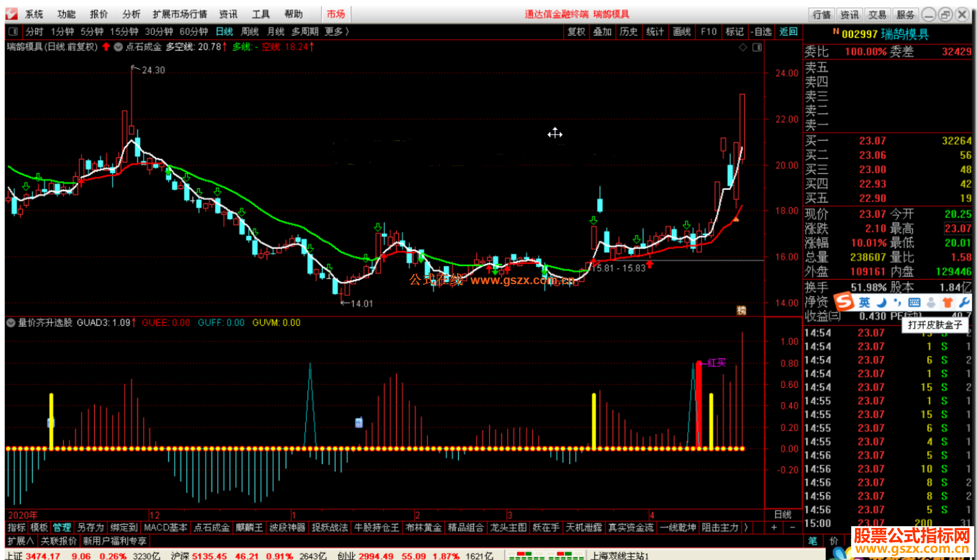Toggle the side panel icon at chart top right
977x560 pixels.
point(757,48)
